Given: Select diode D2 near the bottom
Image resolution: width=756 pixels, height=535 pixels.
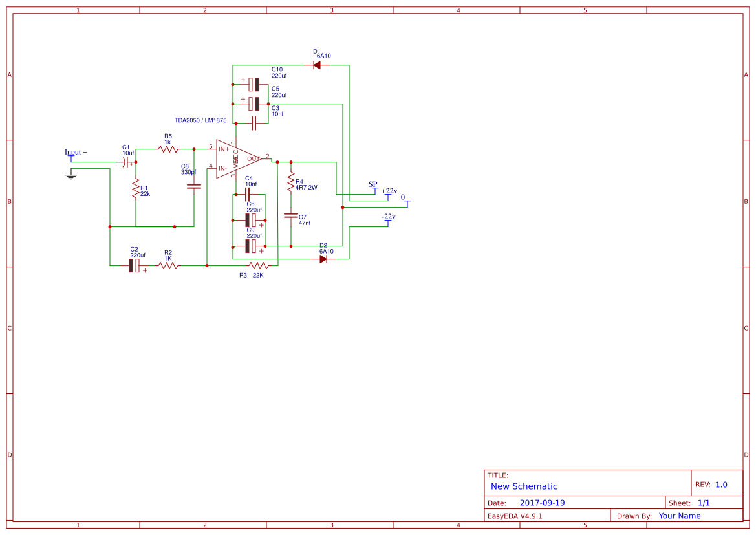Looking at the screenshot, I should (x=323, y=258).
